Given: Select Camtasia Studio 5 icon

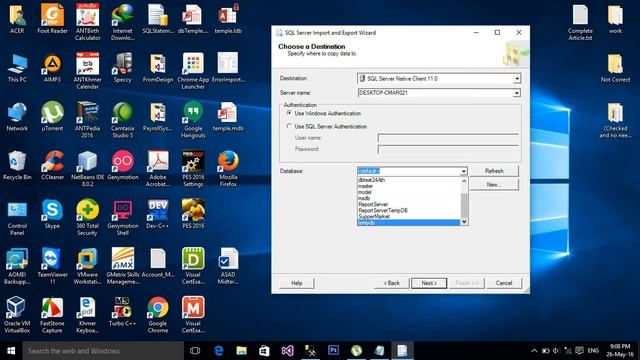Looking at the screenshot, I should (122, 120).
